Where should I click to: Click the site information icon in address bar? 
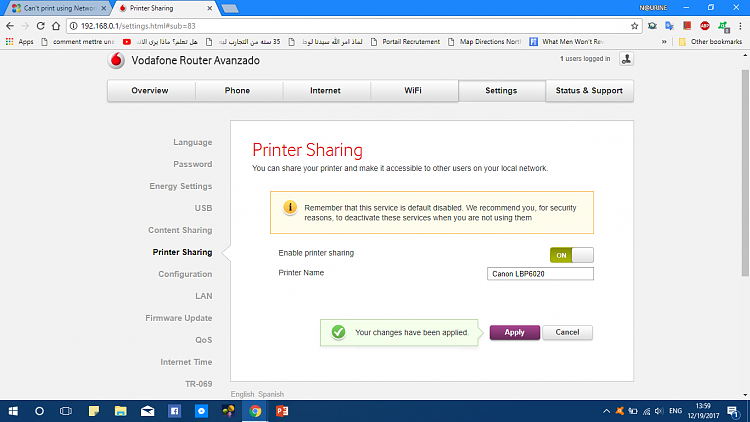click(x=73, y=26)
